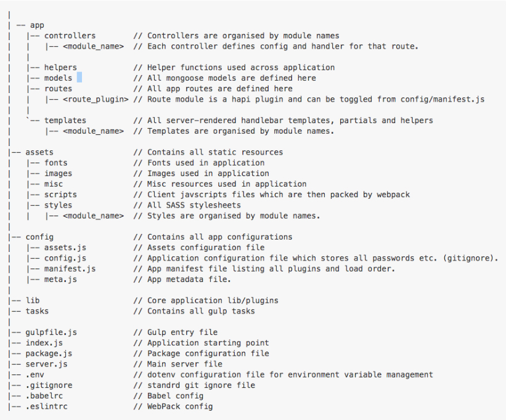Click the 'meta.js' file entry
Viewport: 506px width, 420px height.
pos(60,280)
